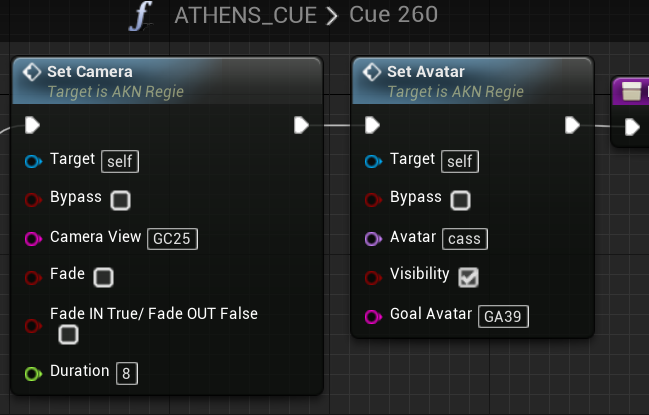Click the Cue 260 breadcrumb
Screen dimensions: 649x415
coord(393,15)
